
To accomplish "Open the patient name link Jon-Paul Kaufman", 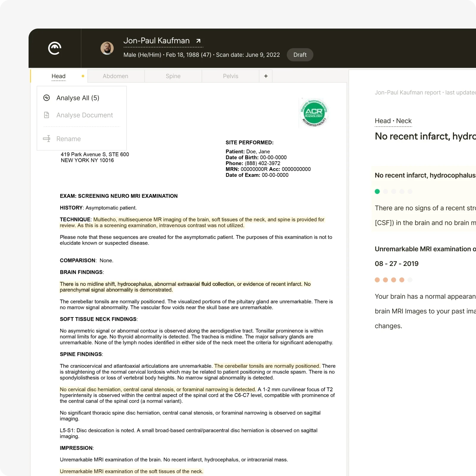I will click(156, 41).
